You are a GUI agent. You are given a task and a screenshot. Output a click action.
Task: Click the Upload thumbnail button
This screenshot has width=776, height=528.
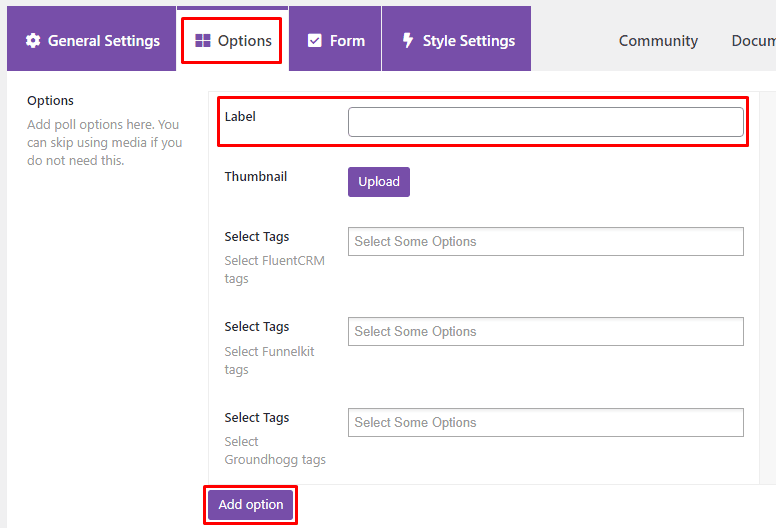coord(379,182)
